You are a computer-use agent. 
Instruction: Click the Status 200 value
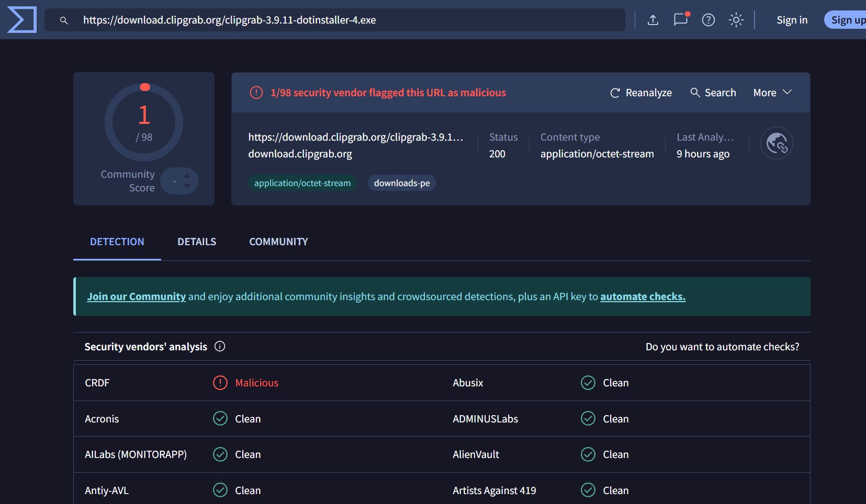pos(497,154)
